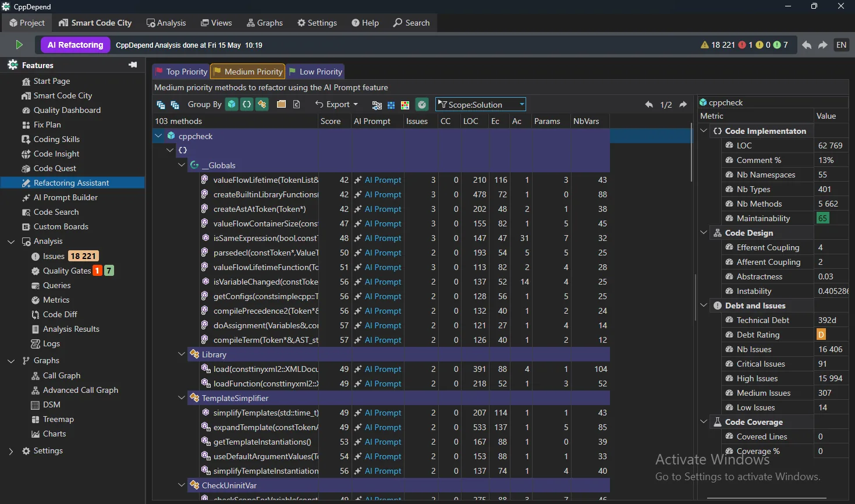Switch to the Top Priority tab
Screen dimensions: 855x504
181,72
